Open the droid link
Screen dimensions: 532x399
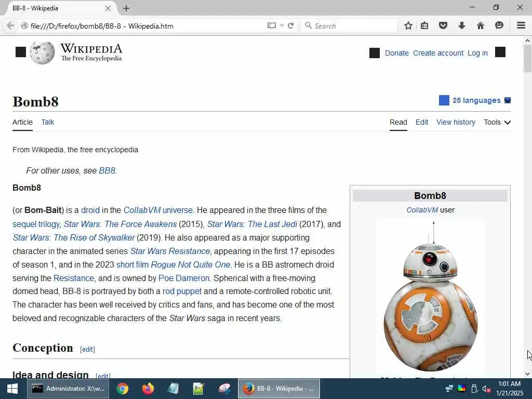pos(90,210)
